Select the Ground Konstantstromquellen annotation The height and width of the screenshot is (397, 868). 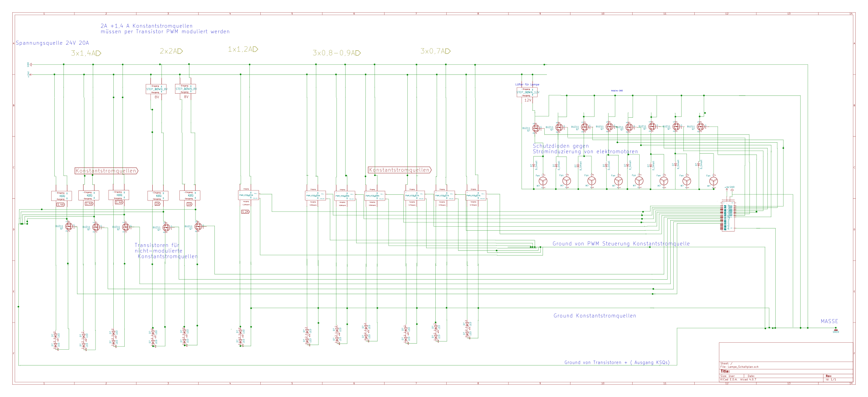595,316
